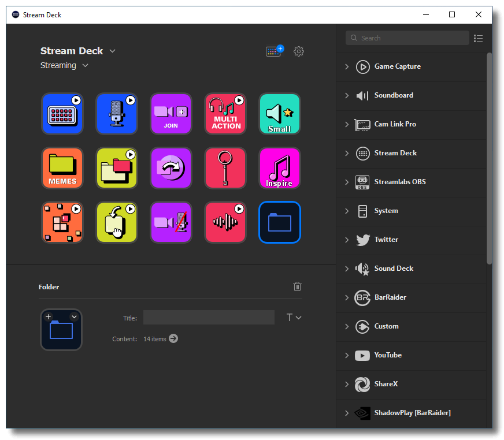Expand the Cam Link Pro category
This screenshot has width=504, height=440.
pyautogui.click(x=347, y=124)
